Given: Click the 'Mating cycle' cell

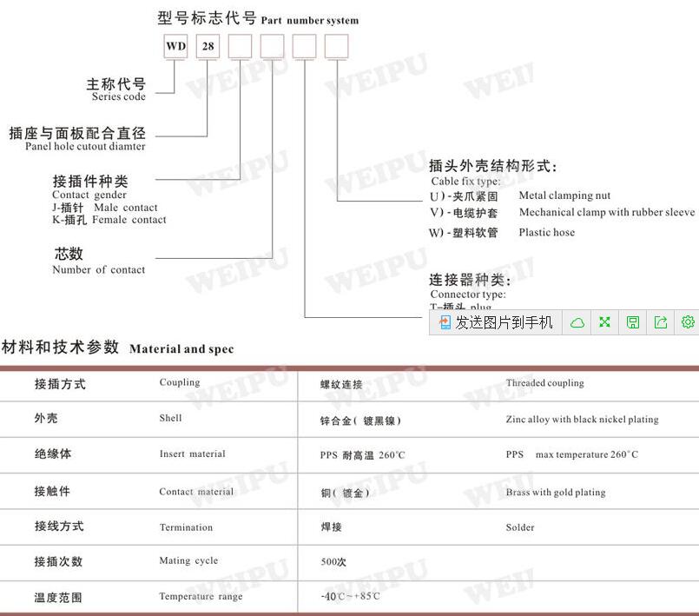Looking at the screenshot, I should (188, 560).
